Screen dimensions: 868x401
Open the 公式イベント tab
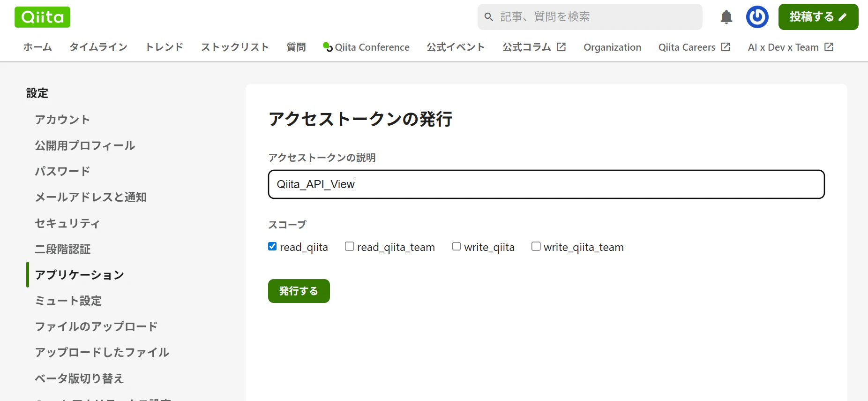point(456,47)
